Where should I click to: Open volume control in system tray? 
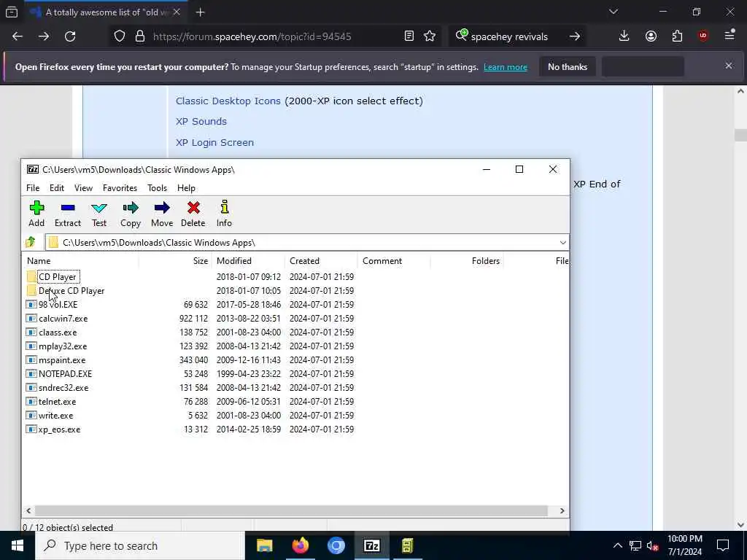click(x=653, y=545)
